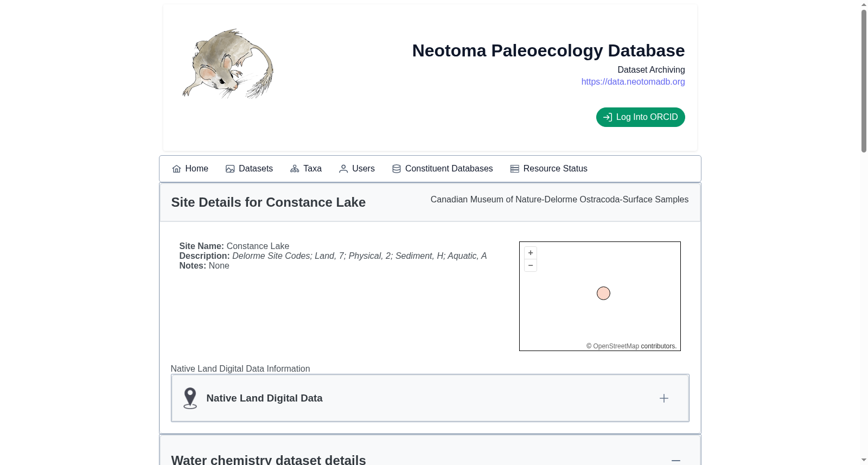Image resolution: width=868 pixels, height=465 pixels.
Task: Open the Native Land Digital Data panel header
Action: tap(430, 398)
